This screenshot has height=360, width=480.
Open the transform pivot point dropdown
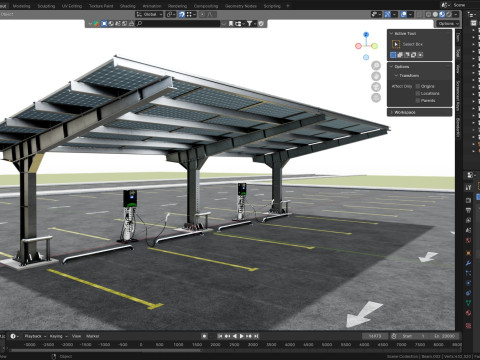click(x=171, y=14)
